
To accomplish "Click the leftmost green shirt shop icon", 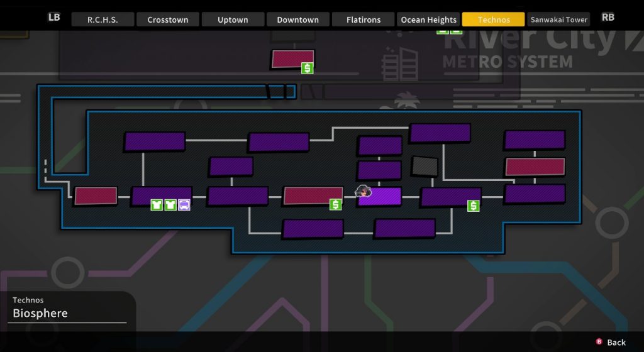I will [157, 204].
